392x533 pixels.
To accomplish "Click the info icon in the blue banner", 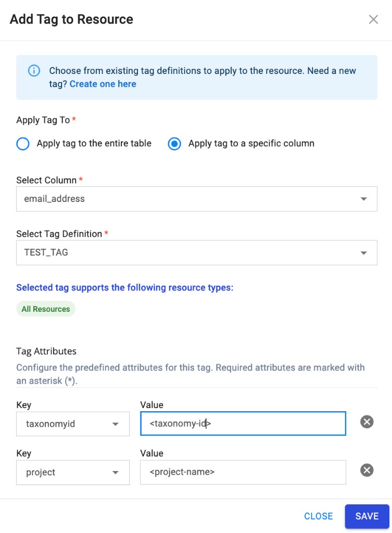I will click(33, 70).
